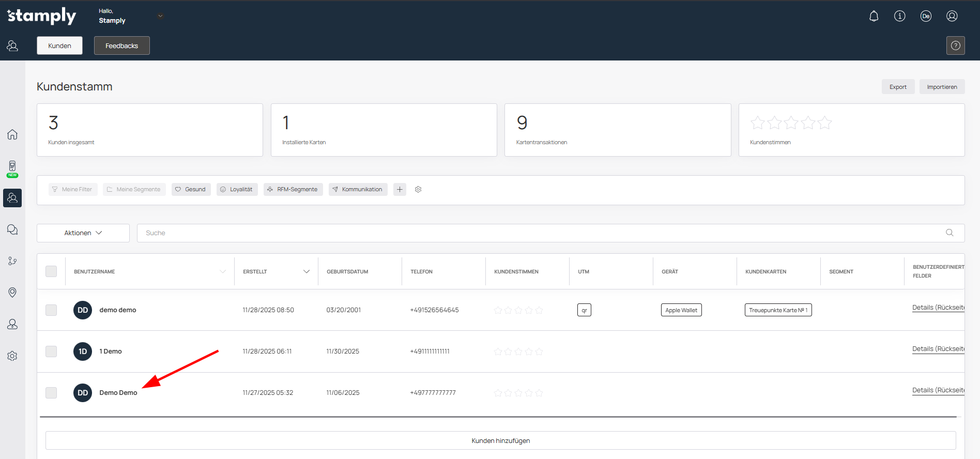Expand the Aktionen dropdown
980x459 pixels.
83,233
